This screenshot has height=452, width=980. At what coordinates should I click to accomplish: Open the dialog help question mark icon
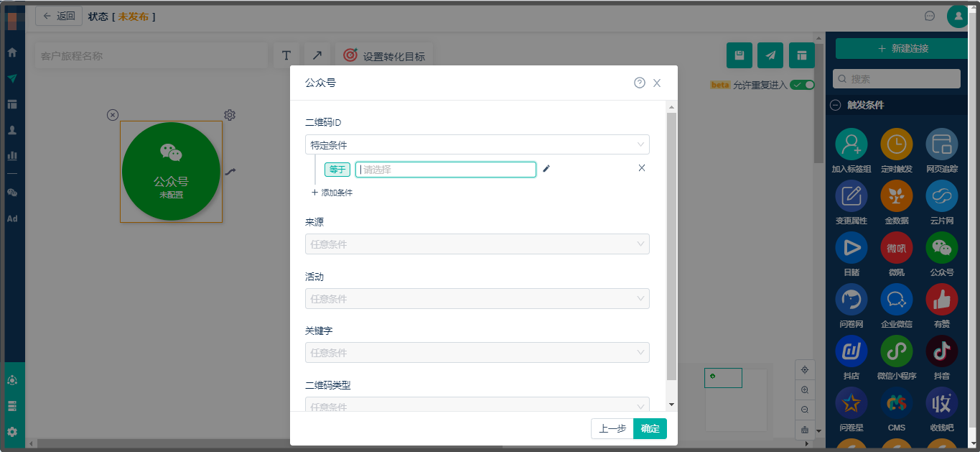pyautogui.click(x=640, y=83)
